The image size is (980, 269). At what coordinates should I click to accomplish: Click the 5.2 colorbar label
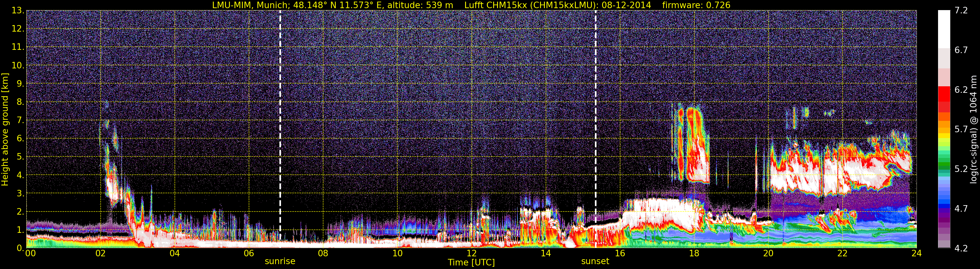point(961,169)
